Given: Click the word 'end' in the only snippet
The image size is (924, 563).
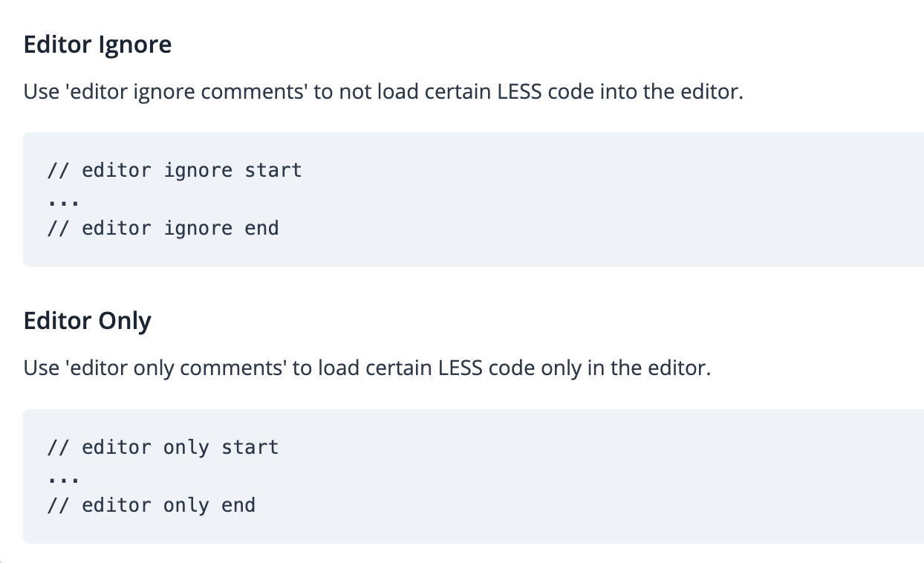Looking at the screenshot, I should pyautogui.click(x=238, y=505).
